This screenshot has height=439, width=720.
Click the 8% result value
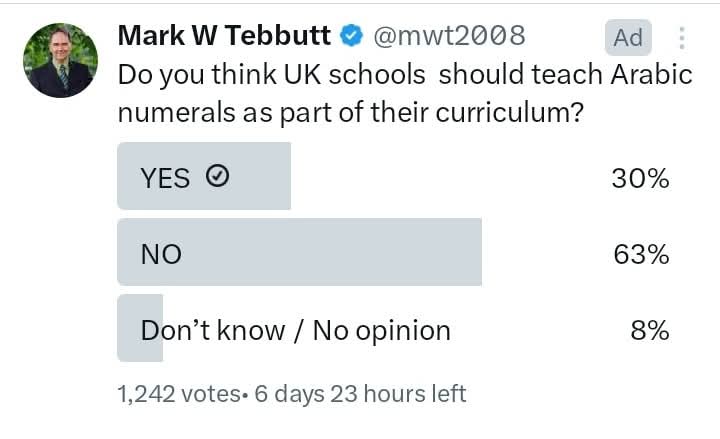click(650, 331)
